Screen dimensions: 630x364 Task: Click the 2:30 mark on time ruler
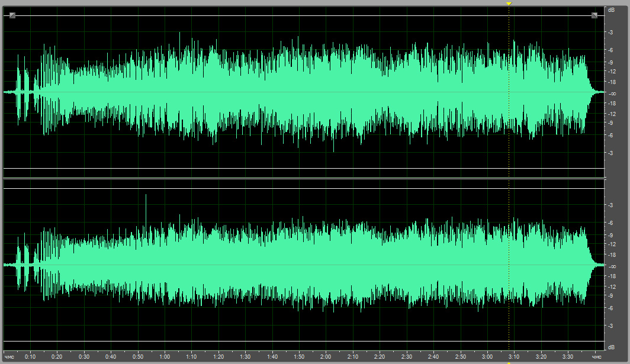tap(406, 357)
